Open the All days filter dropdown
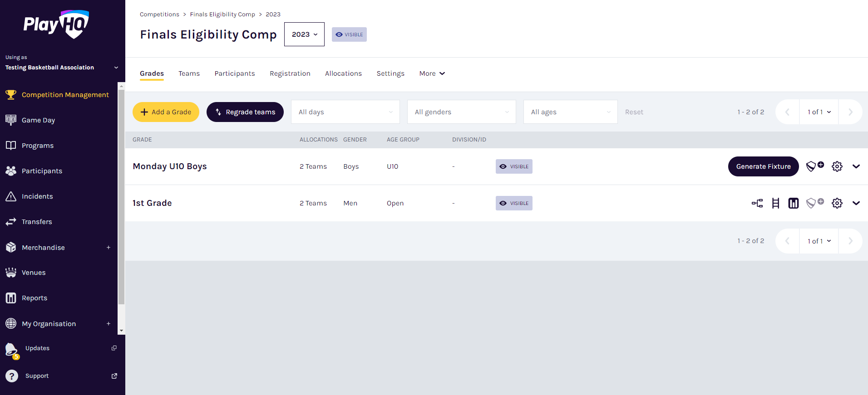Screen dimensions: 868x395 click(345, 112)
